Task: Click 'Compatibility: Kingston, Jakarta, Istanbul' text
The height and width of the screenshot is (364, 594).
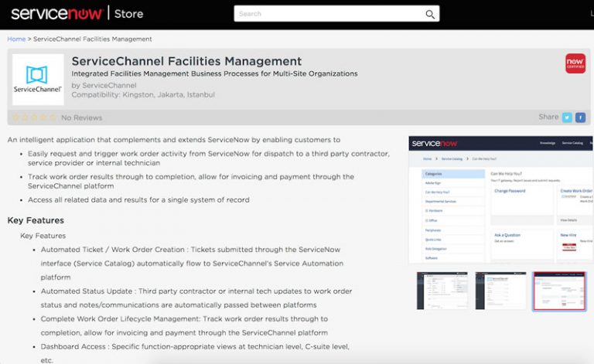Action: pyautogui.click(x=143, y=94)
